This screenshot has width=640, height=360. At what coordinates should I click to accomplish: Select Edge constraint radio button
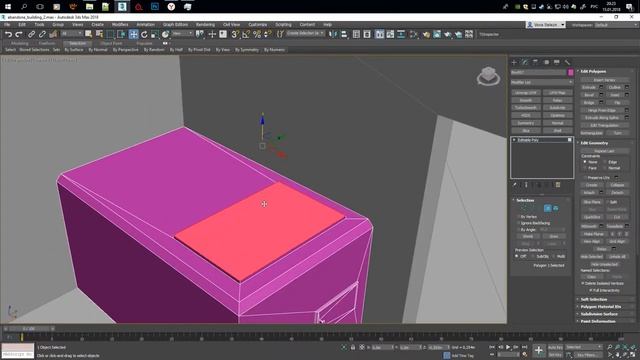click(604, 162)
